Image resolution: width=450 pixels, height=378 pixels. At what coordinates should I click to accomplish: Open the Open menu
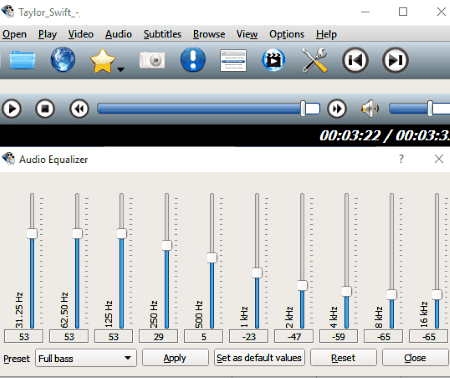[x=14, y=34]
